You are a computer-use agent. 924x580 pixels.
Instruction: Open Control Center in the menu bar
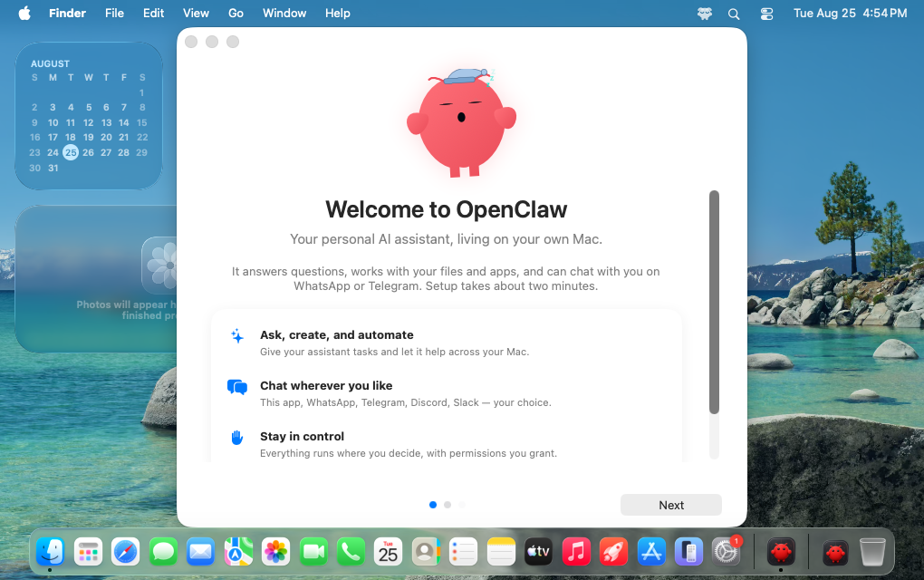point(766,14)
